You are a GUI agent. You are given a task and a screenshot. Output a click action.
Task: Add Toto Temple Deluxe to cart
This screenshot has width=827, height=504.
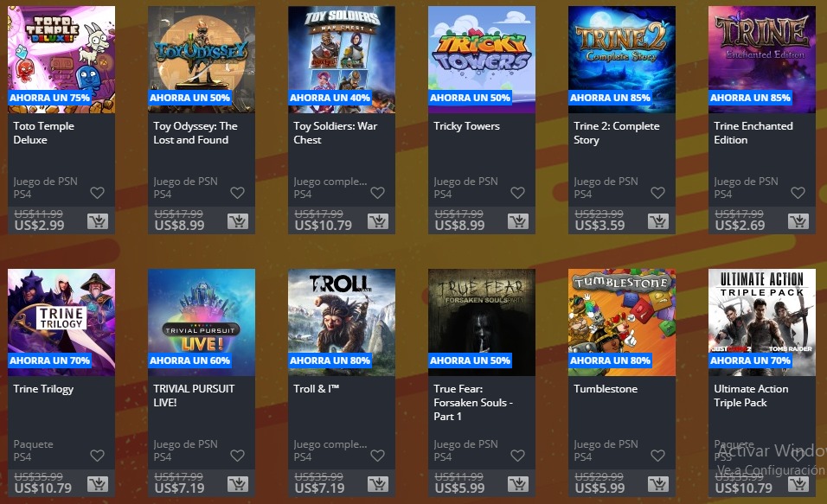point(98,221)
